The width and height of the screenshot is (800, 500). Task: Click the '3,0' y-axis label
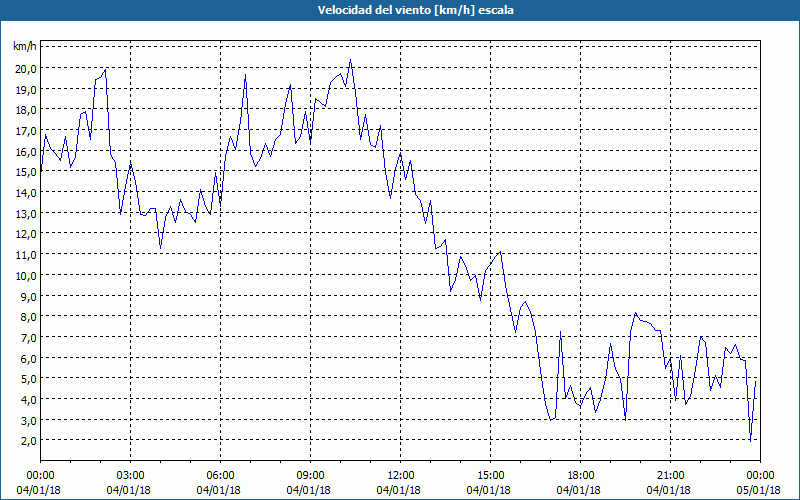[28, 420]
